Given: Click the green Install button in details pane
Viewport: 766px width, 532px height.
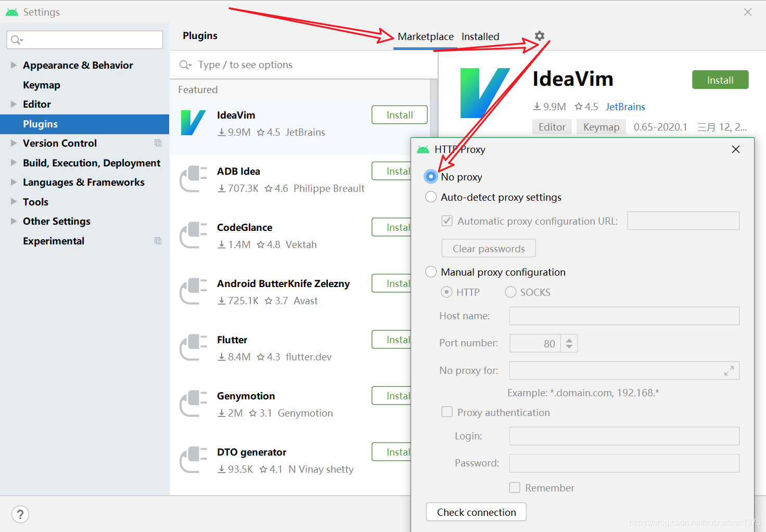Looking at the screenshot, I should [x=720, y=80].
